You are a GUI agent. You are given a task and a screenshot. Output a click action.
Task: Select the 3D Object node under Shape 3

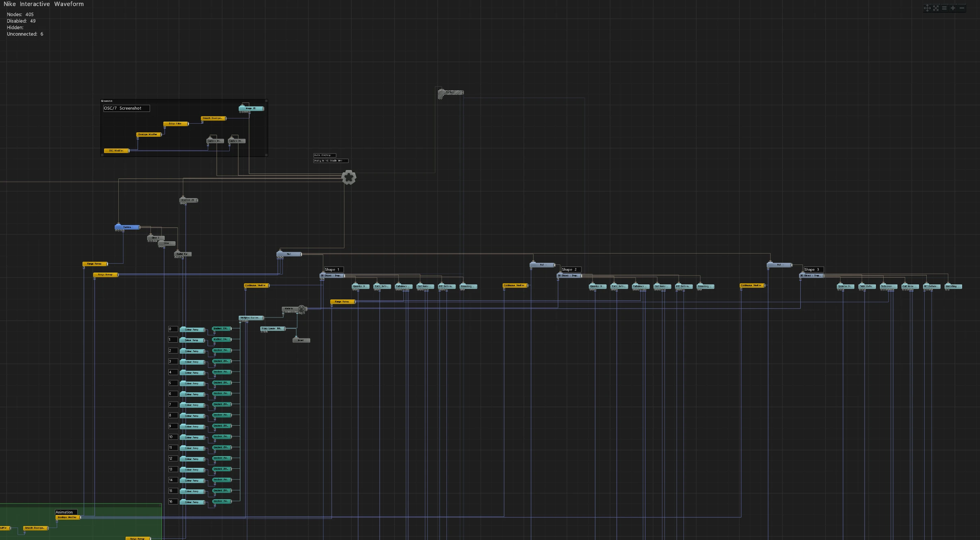click(x=812, y=275)
